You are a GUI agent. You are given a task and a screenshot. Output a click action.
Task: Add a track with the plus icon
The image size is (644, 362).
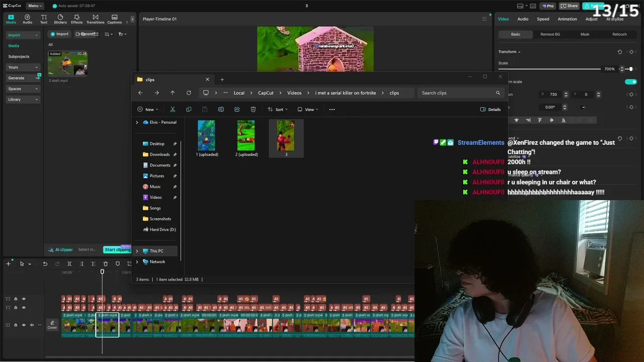[8, 264]
